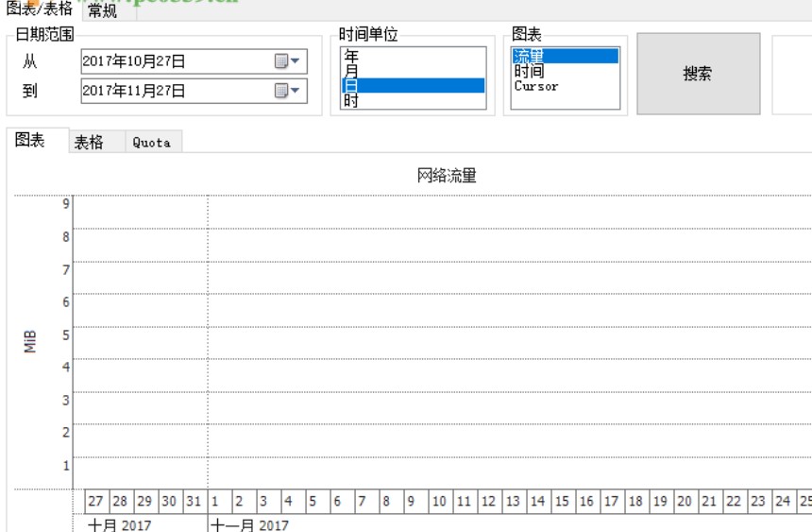The width and height of the screenshot is (812, 532).
Task: Click the 网络流量 chart title
Action: 447,175
